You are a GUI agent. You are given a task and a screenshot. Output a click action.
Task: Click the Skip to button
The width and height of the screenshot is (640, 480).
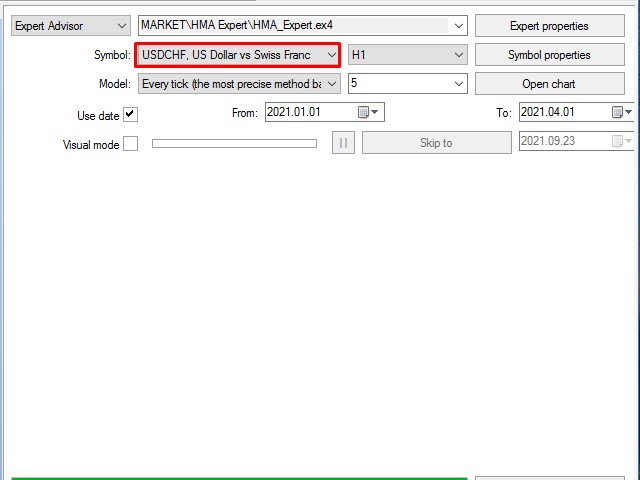point(436,142)
